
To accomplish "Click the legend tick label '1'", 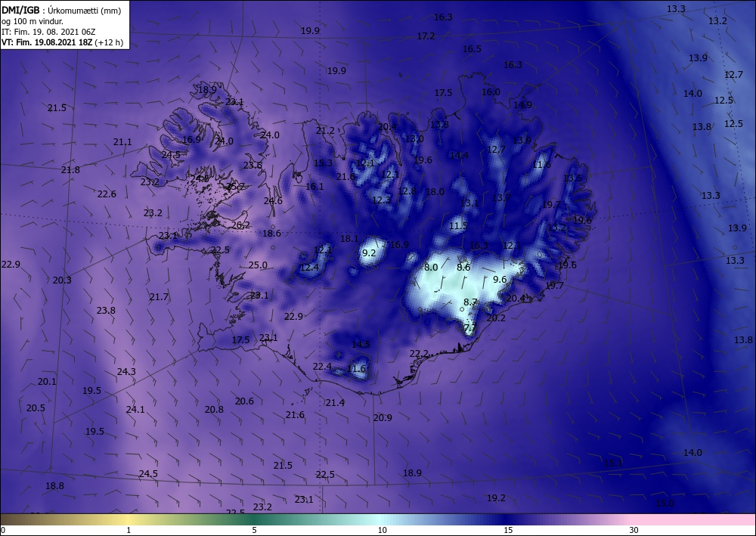I will pyautogui.click(x=129, y=530).
